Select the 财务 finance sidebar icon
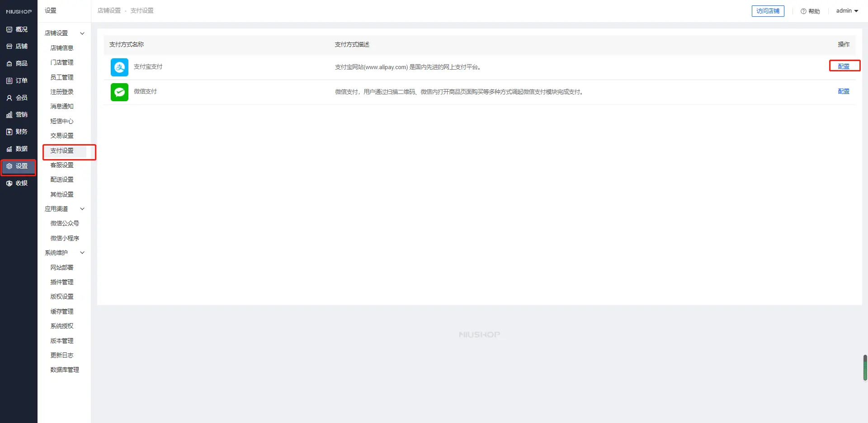Viewport: 868px width, 423px height. [x=9, y=132]
